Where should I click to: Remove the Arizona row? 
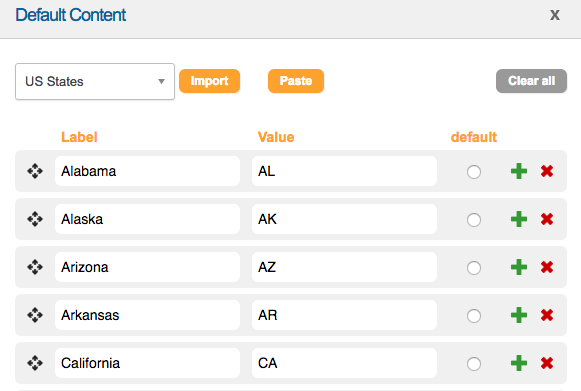click(x=547, y=267)
